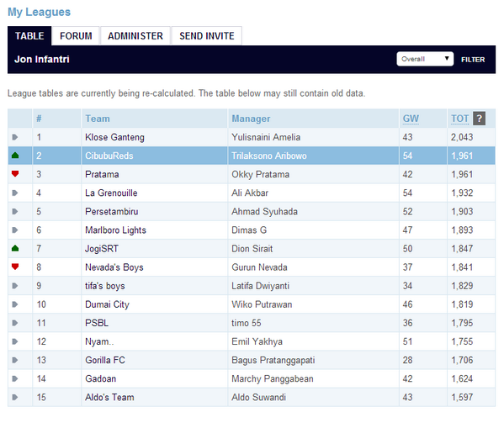Click the Jon Infantri league title
Viewport: 504px width, 428px height.
[x=42, y=59]
